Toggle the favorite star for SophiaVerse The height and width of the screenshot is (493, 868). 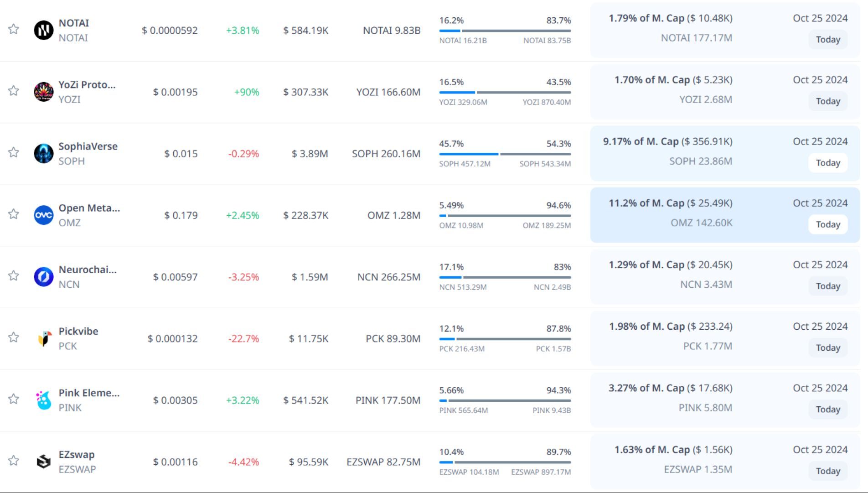click(14, 152)
